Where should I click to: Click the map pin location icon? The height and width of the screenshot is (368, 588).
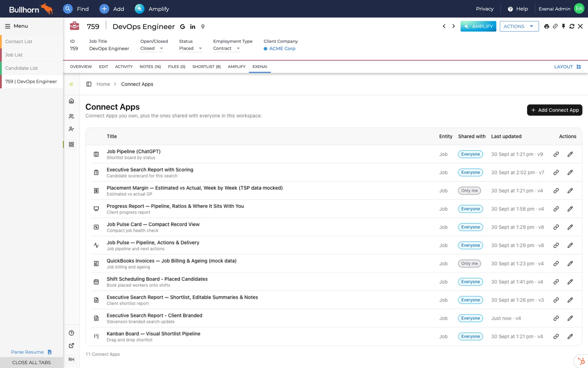pos(203,26)
